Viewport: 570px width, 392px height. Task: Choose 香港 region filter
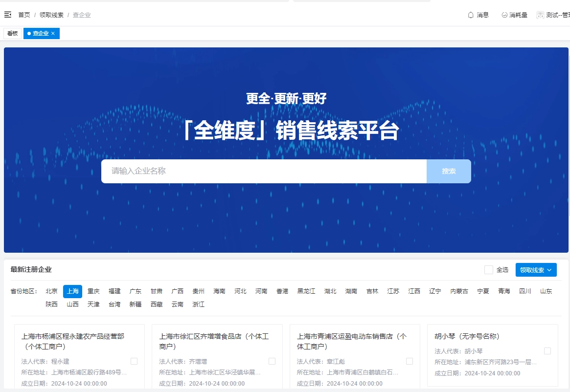pyautogui.click(x=282, y=291)
